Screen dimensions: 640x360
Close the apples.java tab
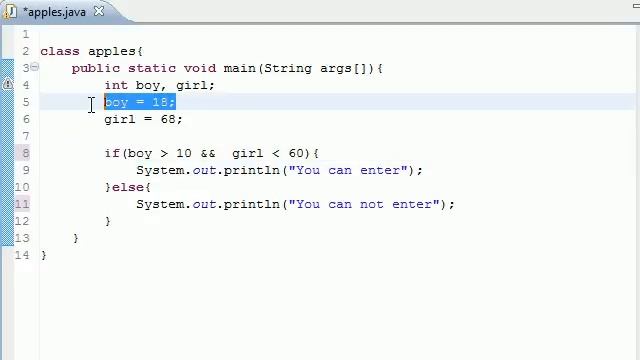[x=99, y=11]
